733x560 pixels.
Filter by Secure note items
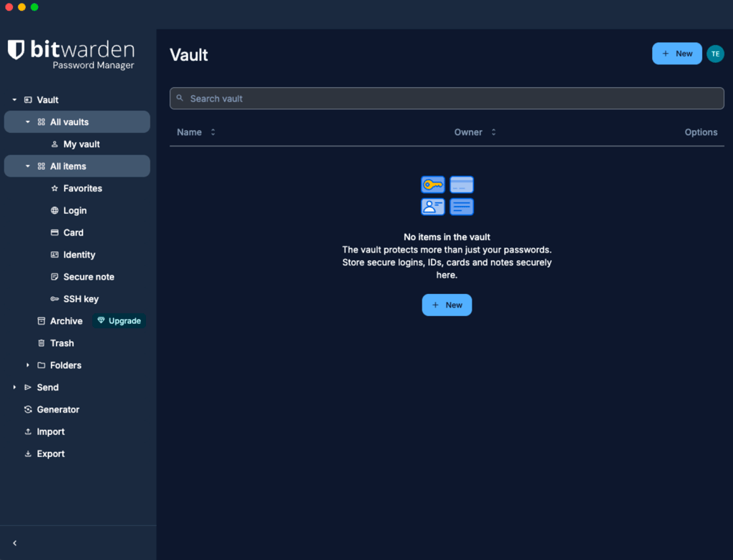tap(89, 277)
